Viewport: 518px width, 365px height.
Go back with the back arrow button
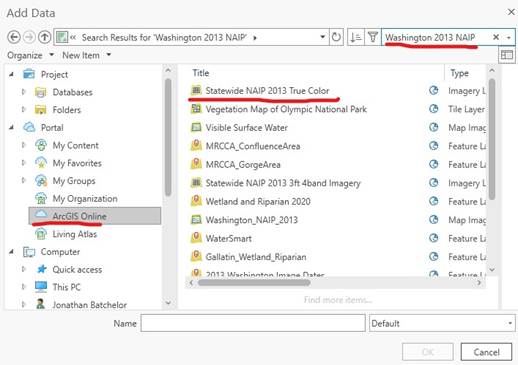(x=14, y=37)
